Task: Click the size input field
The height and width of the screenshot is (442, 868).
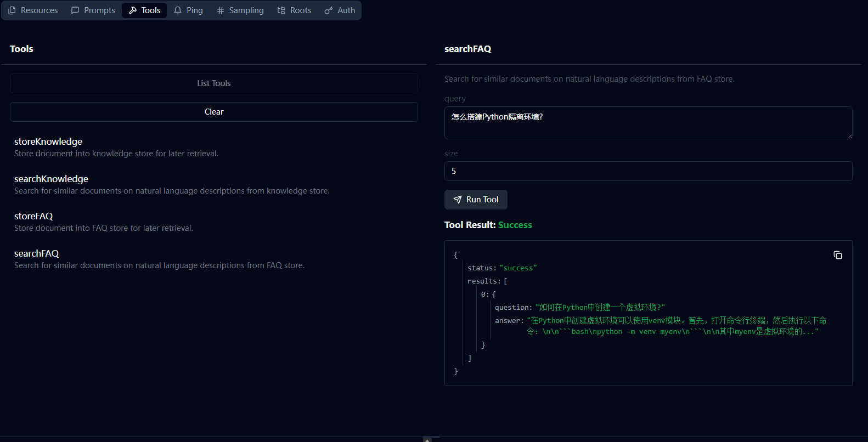Action: [x=648, y=171]
